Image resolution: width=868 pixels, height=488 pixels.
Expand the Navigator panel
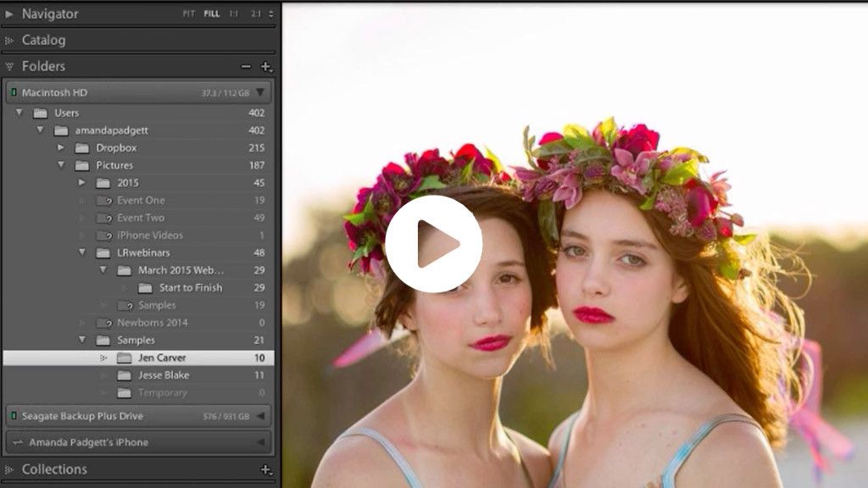pyautogui.click(x=8, y=14)
